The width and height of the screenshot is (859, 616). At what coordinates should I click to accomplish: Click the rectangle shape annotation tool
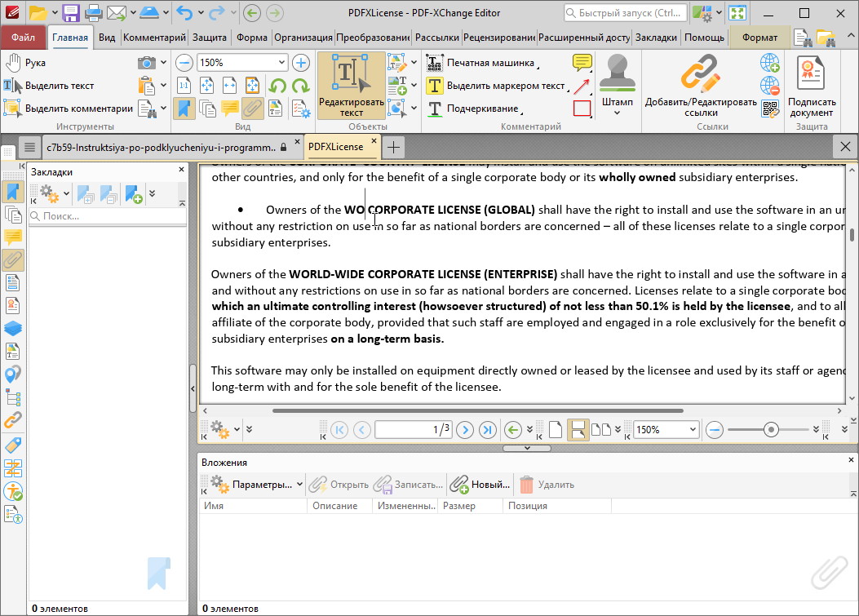click(x=582, y=109)
